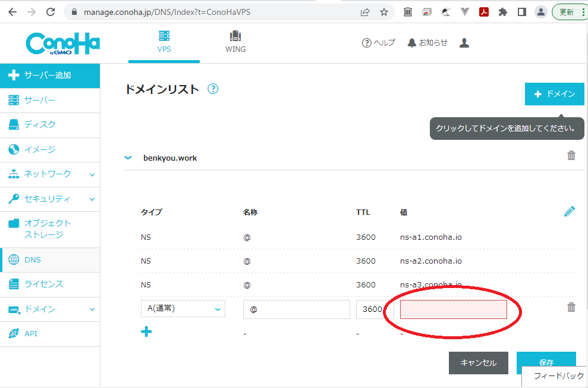Open the browser extensions puzzle icon
588x388 pixels.
pyautogui.click(x=503, y=12)
